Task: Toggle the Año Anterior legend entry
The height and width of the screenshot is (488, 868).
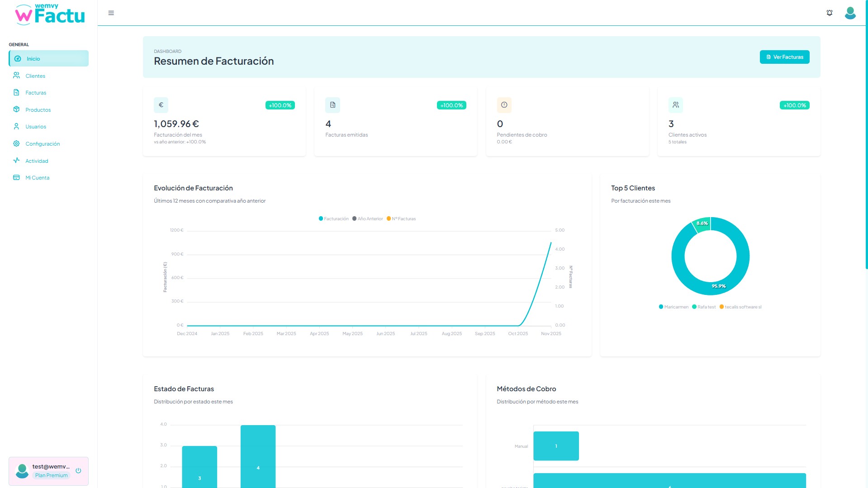Action: click(x=367, y=218)
